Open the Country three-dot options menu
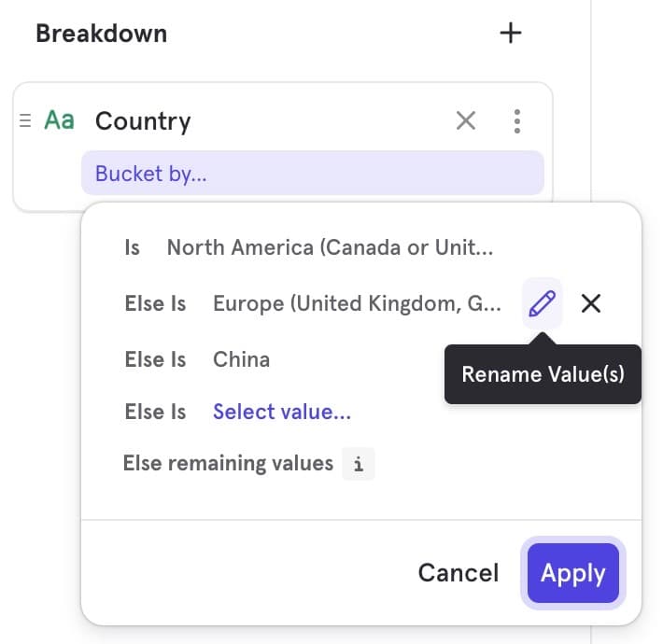The image size is (663, 644). point(516,120)
